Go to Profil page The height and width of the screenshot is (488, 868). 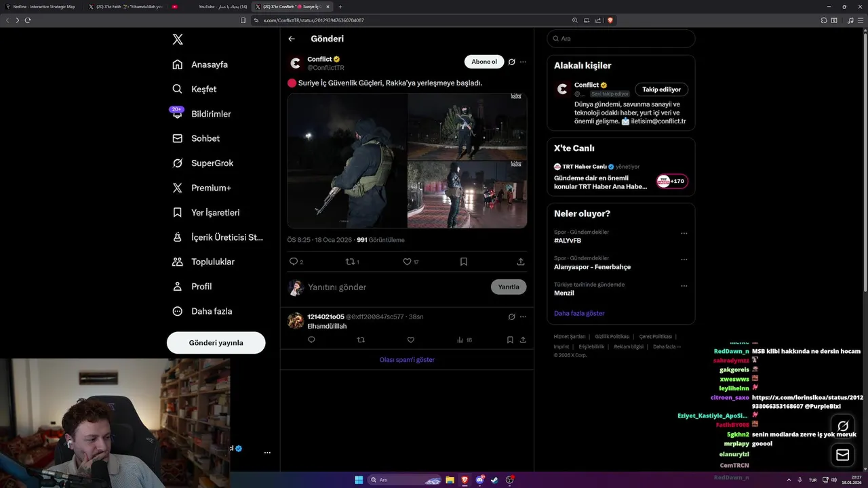tap(192, 286)
